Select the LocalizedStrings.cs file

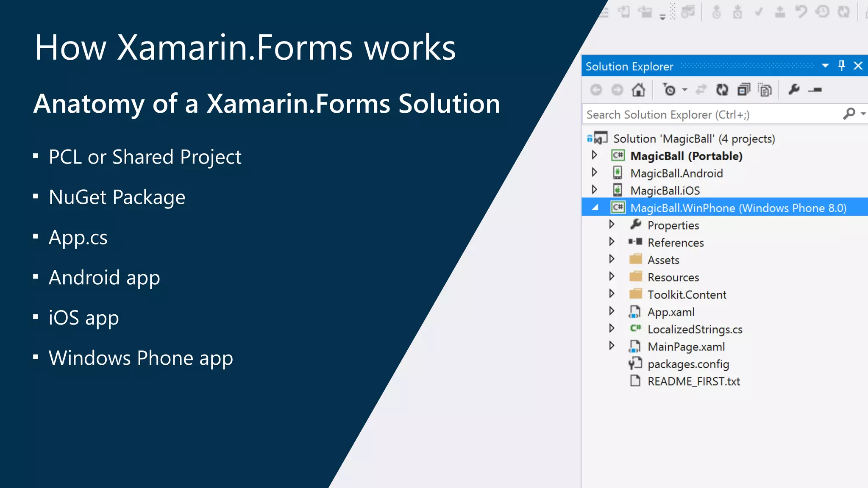pyautogui.click(x=695, y=330)
